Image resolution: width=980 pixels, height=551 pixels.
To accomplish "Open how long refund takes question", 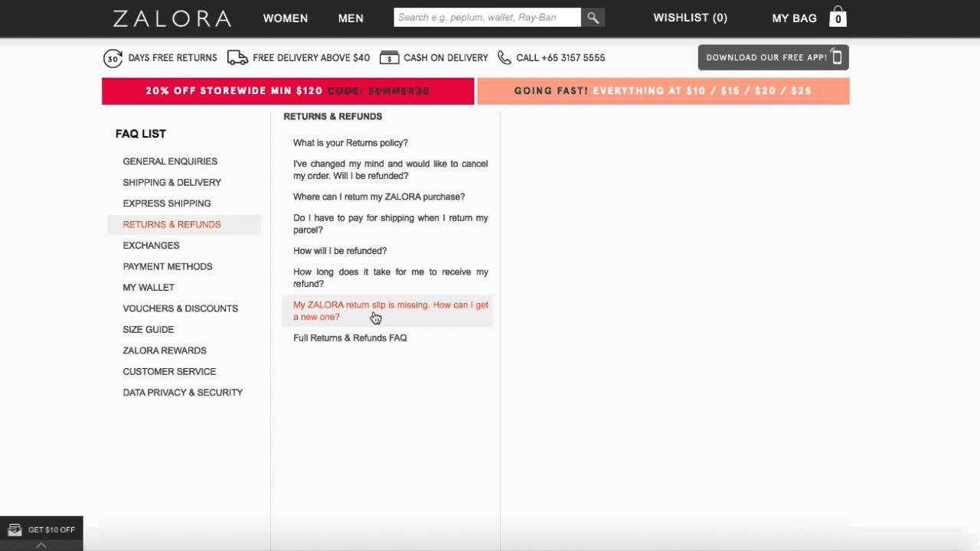I will (x=390, y=278).
